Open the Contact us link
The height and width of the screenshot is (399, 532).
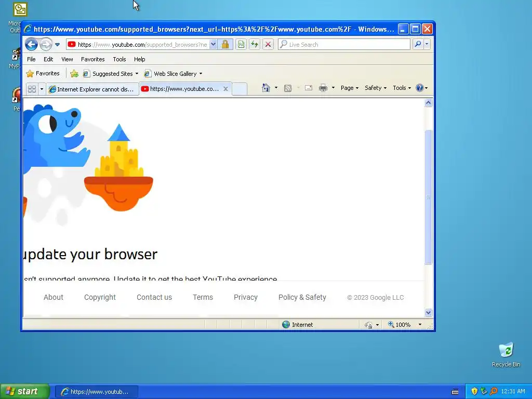coord(154,297)
